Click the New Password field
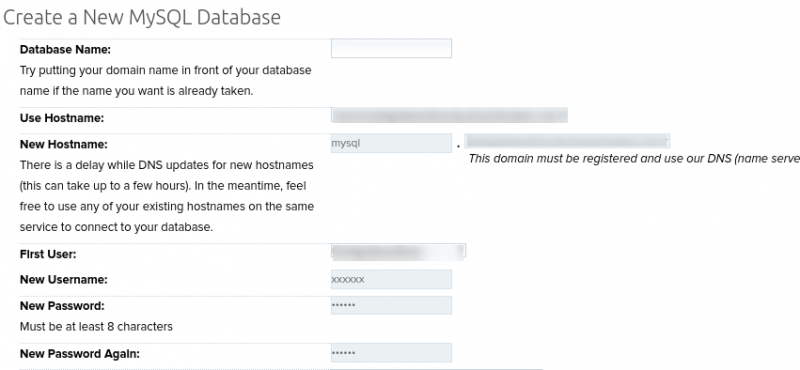800x370 pixels. pos(391,305)
